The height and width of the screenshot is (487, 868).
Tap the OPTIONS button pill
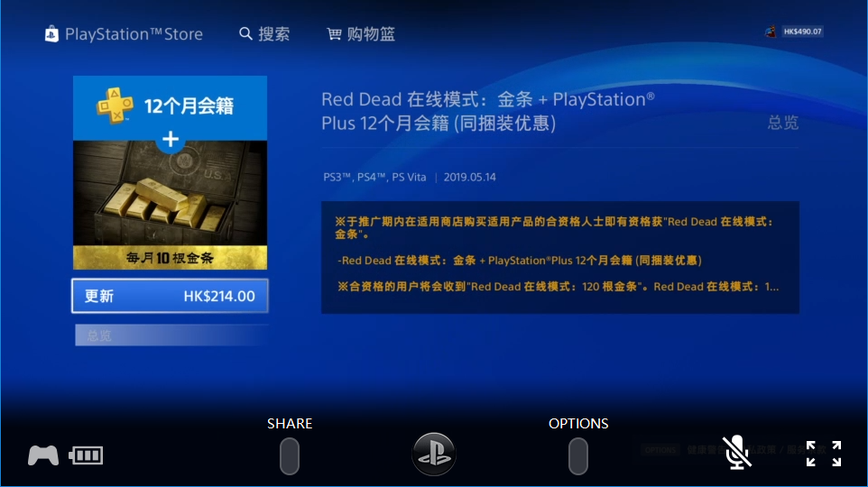pos(578,456)
